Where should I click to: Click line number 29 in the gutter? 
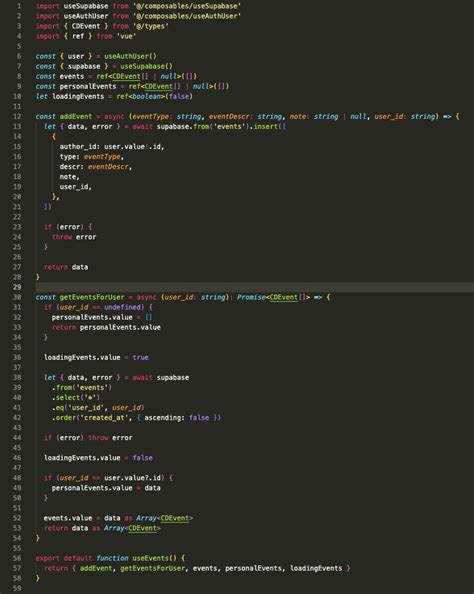(x=17, y=287)
